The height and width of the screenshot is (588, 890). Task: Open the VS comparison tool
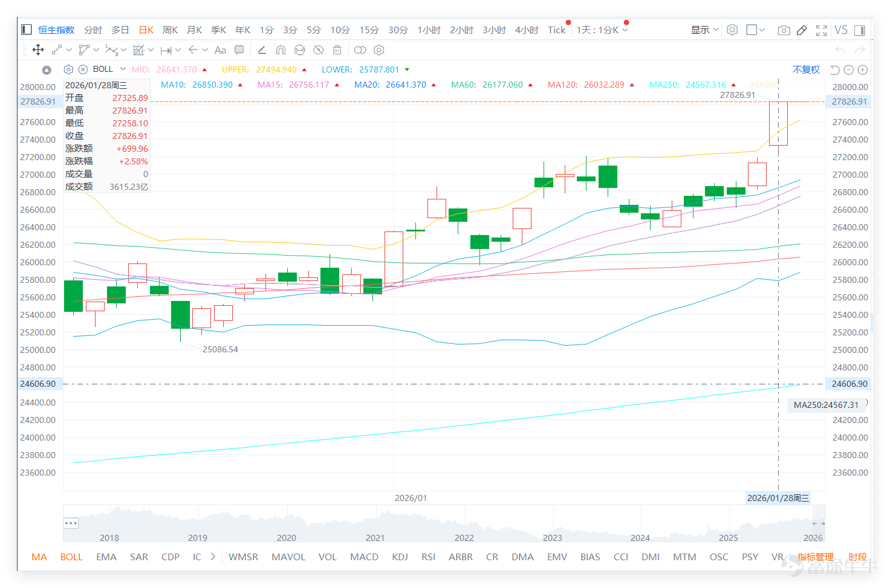pyautogui.click(x=841, y=30)
